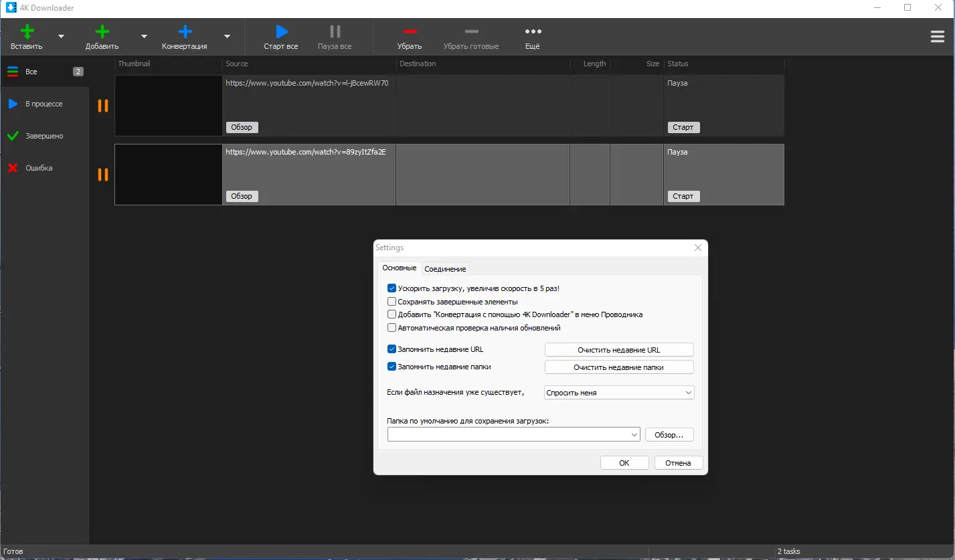Image resolution: width=955 pixels, height=560 pixels.
Task: Click Очистить недавние URL button
Action: 619,350
